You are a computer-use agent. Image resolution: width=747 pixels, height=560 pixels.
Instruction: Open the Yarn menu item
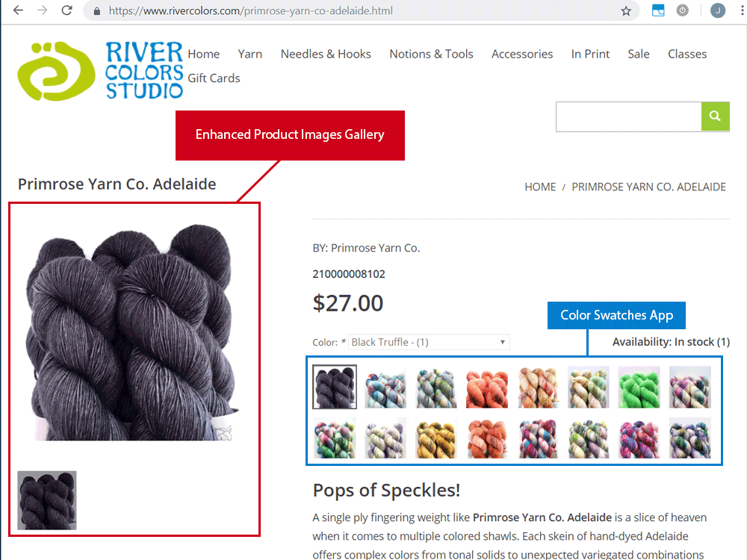point(250,55)
